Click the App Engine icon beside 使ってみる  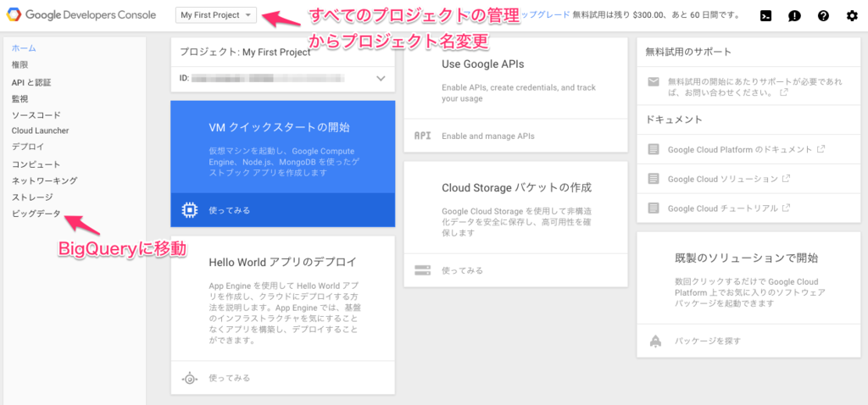(x=189, y=379)
